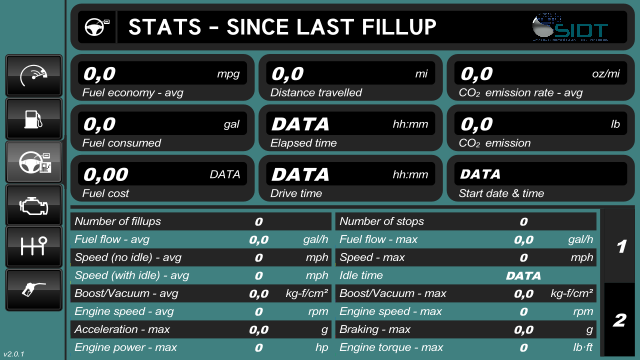Image resolution: width=640 pixels, height=360 pixels.
Task: Open the steering wheel trip stats icon
Action: [x=34, y=162]
